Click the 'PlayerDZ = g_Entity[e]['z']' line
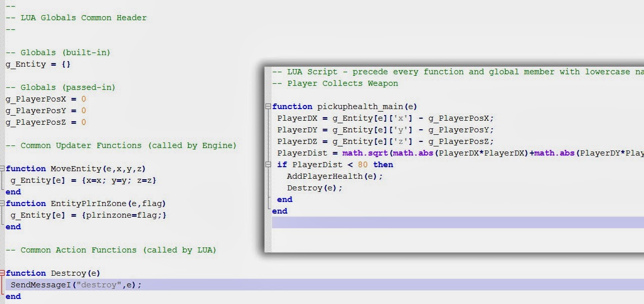 click(386, 141)
